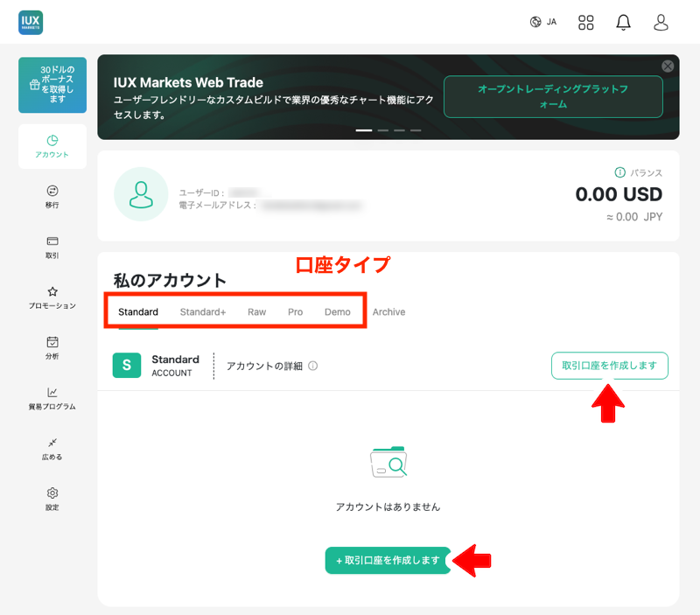This screenshot has width=700, height=615.
Task: Go to second banner slide indicator
Action: (382, 130)
